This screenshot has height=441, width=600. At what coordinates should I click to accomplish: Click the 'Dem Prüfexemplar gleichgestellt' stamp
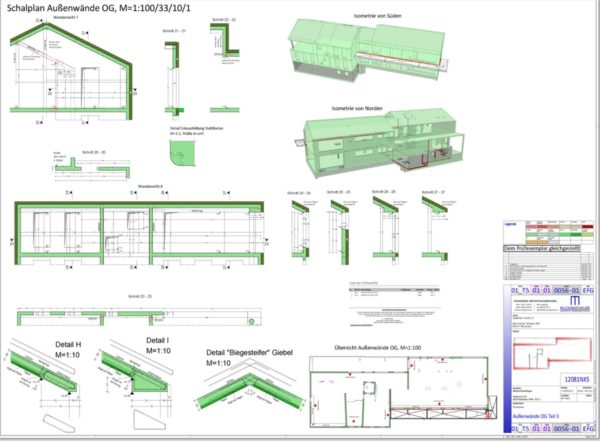(x=547, y=248)
